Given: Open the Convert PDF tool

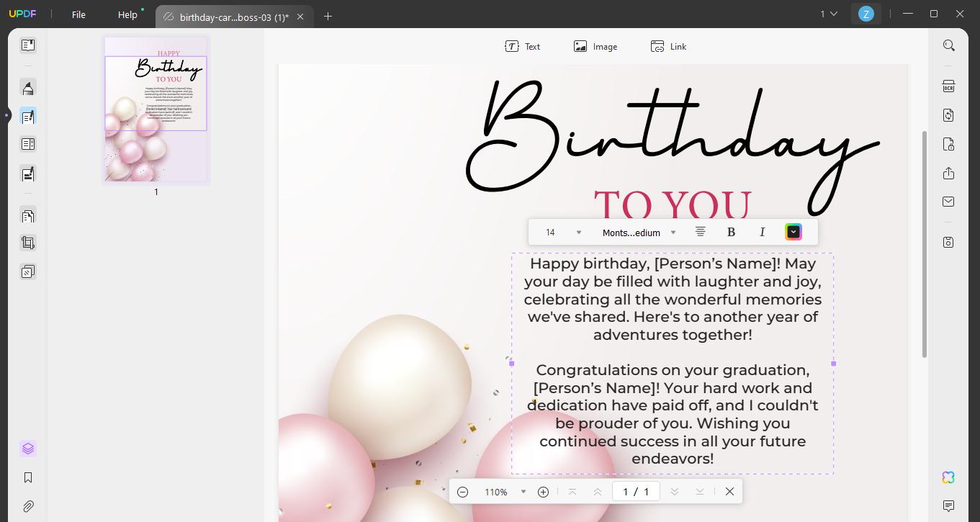Looking at the screenshot, I should point(948,115).
